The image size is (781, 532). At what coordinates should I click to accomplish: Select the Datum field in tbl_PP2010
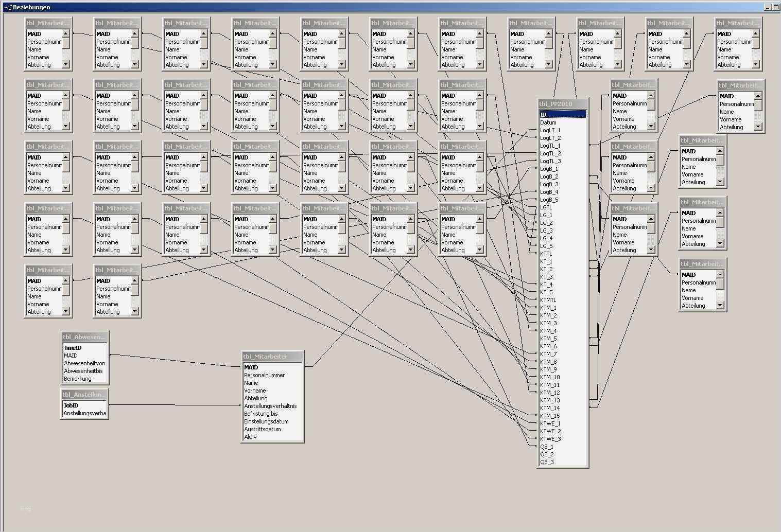[x=548, y=122]
